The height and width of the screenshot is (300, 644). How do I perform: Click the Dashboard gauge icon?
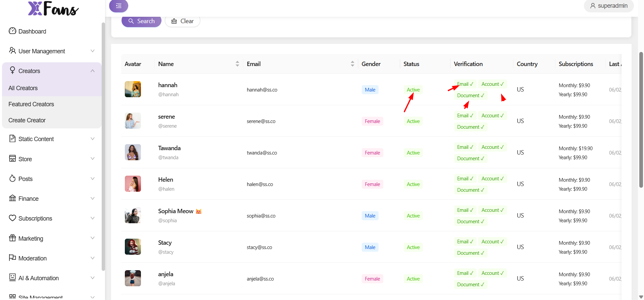click(12, 31)
